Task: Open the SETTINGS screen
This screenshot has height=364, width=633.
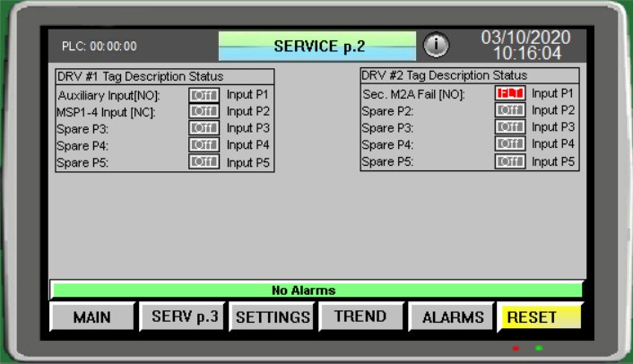Action: tap(273, 316)
